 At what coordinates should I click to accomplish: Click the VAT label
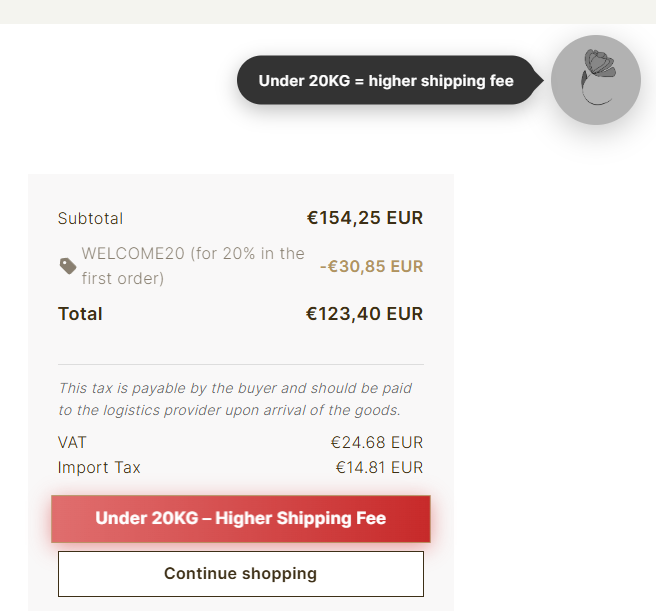tap(72, 442)
